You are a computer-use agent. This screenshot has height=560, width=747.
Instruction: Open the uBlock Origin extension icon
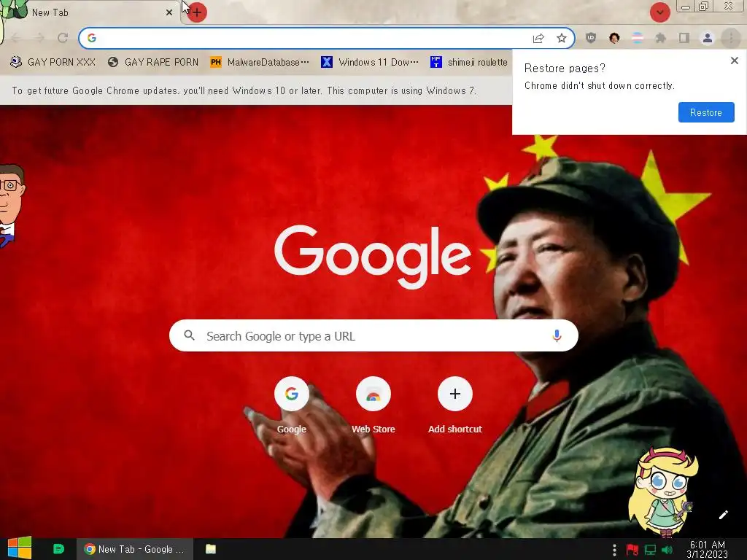pyautogui.click(x=591, y=38)
